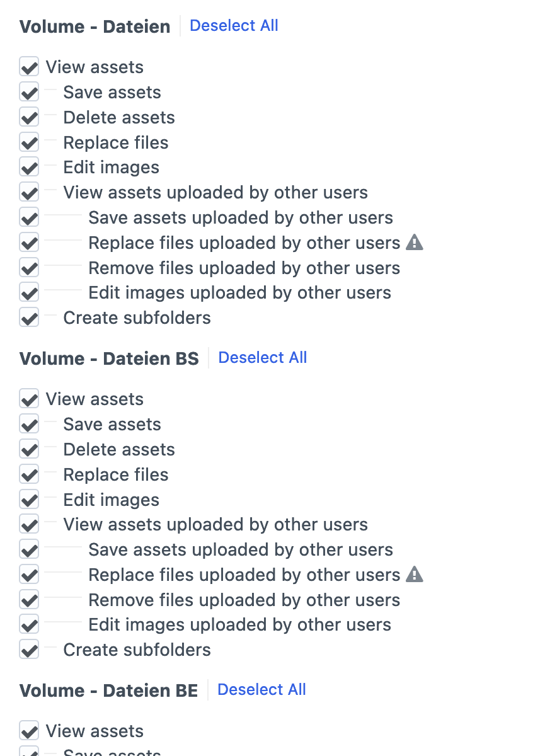Viewport: 557px width, 756px height.
Task: Toggle Create subfolders for Volume - Dateien
Action: pyautogui.click(x=28, y=317)
